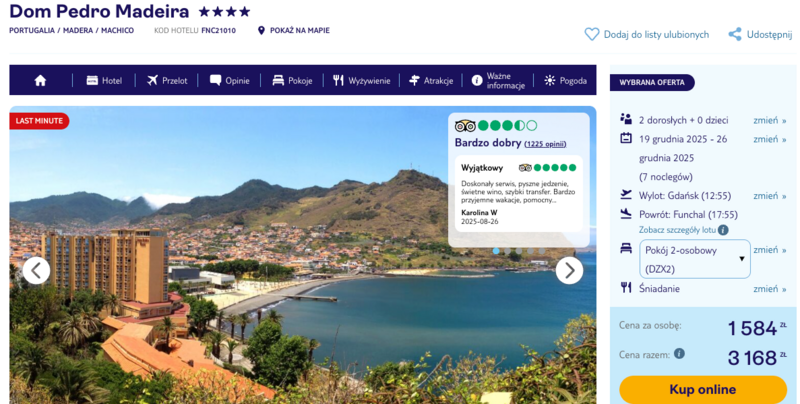Click the map pin icon
This screenshot has height=404, width=800.
[x=262, y=31]
